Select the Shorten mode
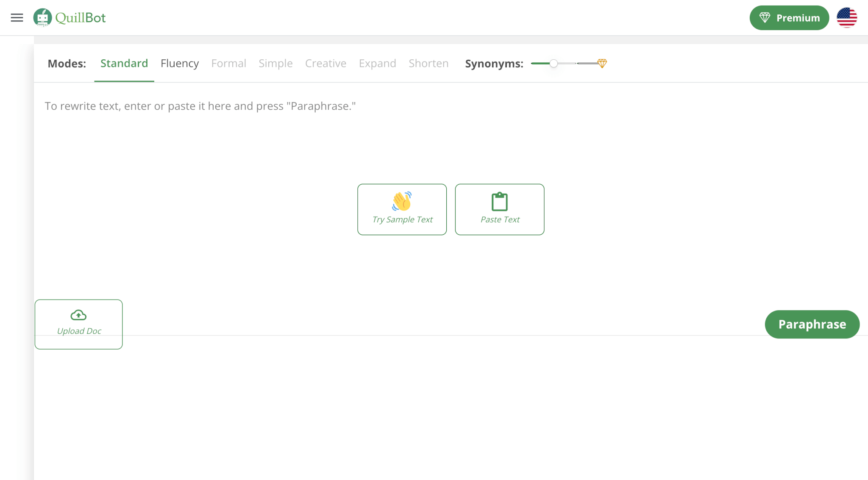The image size is (868, 480). 428,64
